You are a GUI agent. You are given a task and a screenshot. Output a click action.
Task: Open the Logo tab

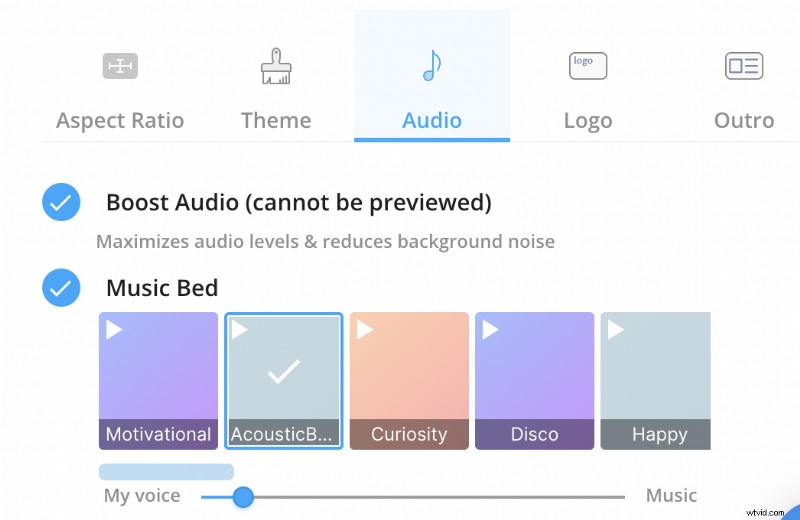click(x=588, y=121)
